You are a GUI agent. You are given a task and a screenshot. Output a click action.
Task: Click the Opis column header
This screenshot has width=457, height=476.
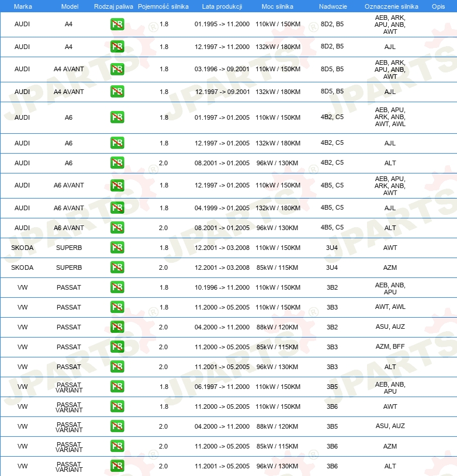coord(438,6)
